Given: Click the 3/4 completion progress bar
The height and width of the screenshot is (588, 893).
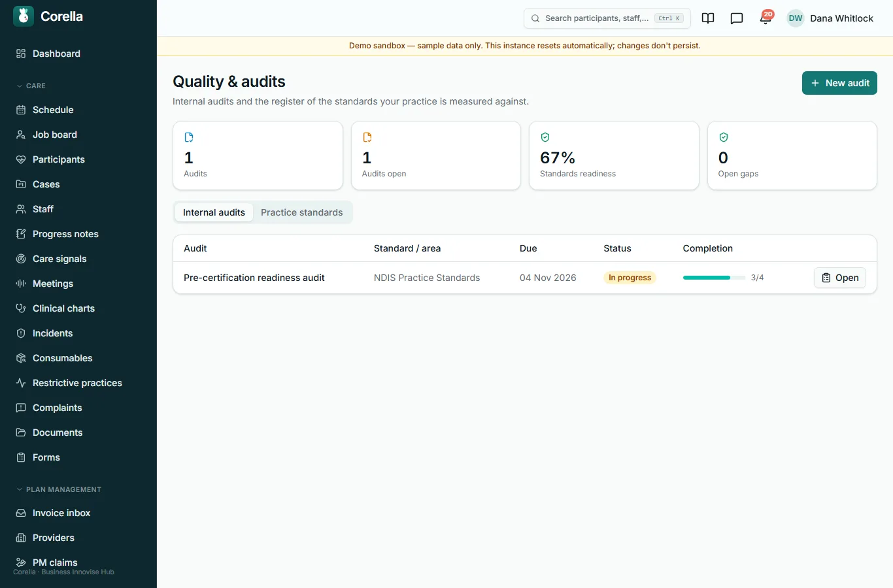Looking at the screenshot, I should (x=714, y=278).
